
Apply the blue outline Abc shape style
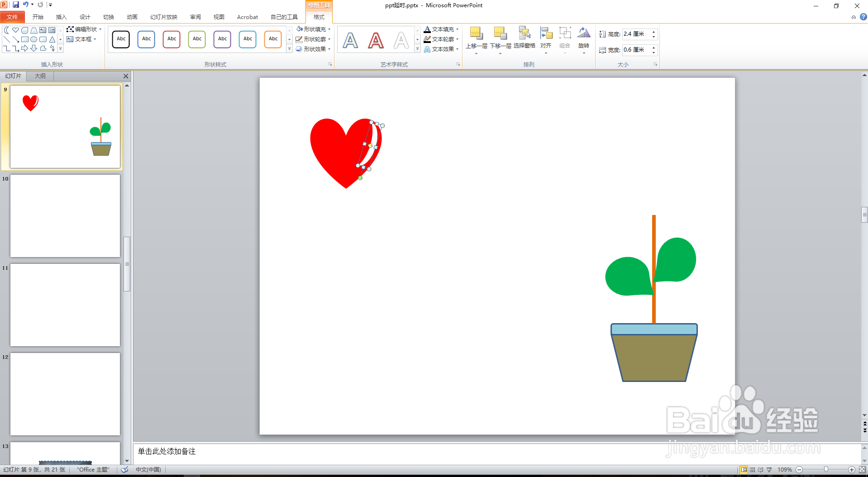point(146,39)
